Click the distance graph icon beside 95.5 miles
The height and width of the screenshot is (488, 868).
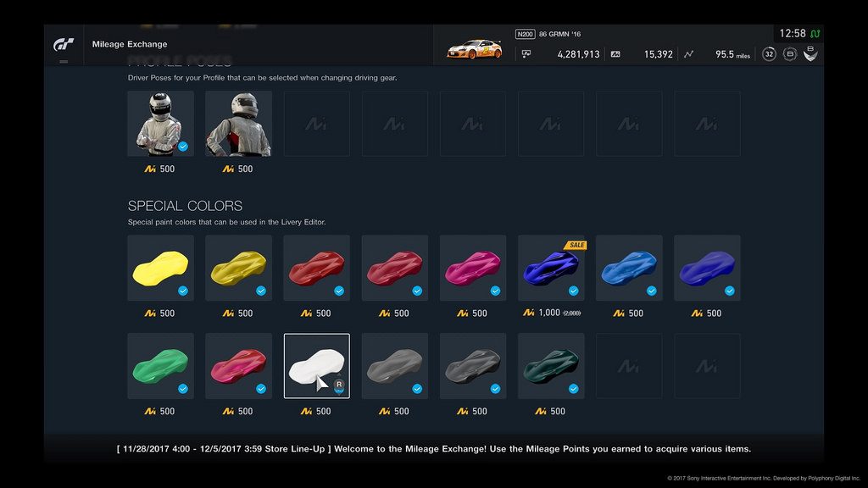688,54
